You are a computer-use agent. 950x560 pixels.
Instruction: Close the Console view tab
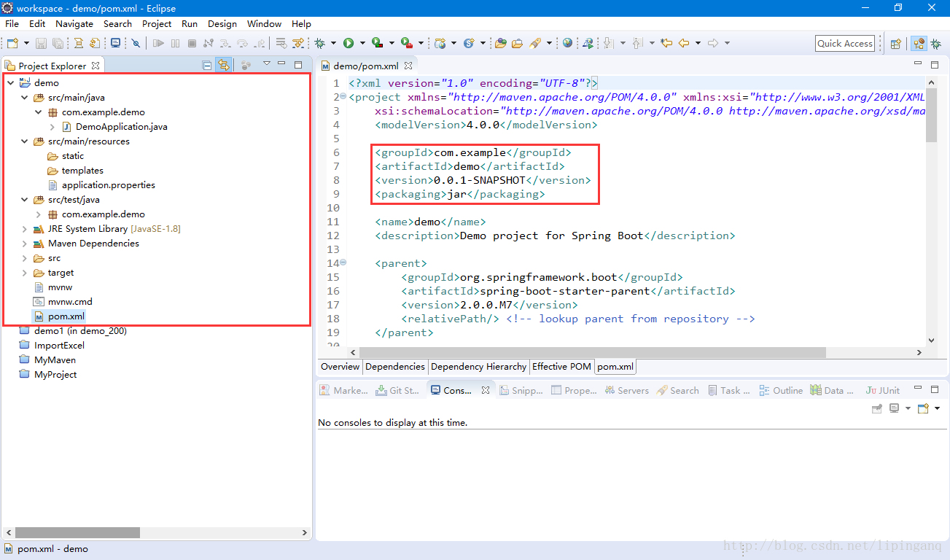[x=485, y=391]
